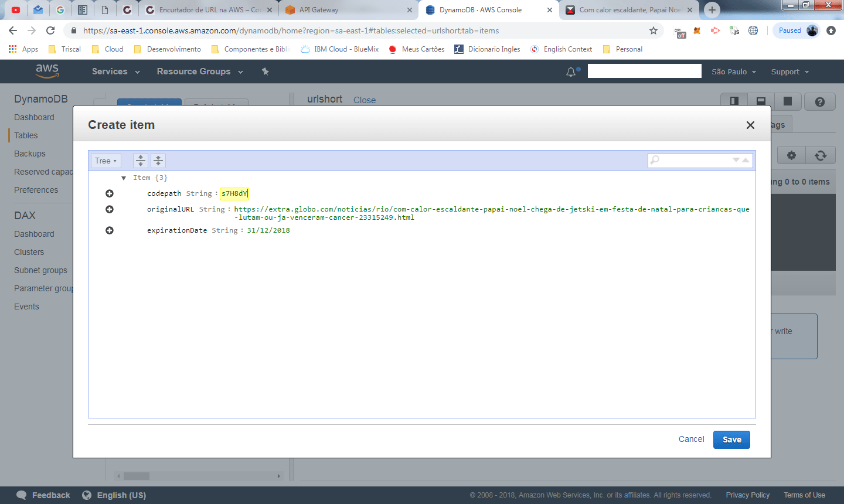The width and height of the screenshot is (844, 504).
Task: Save the new item
Action: (731, 440)
